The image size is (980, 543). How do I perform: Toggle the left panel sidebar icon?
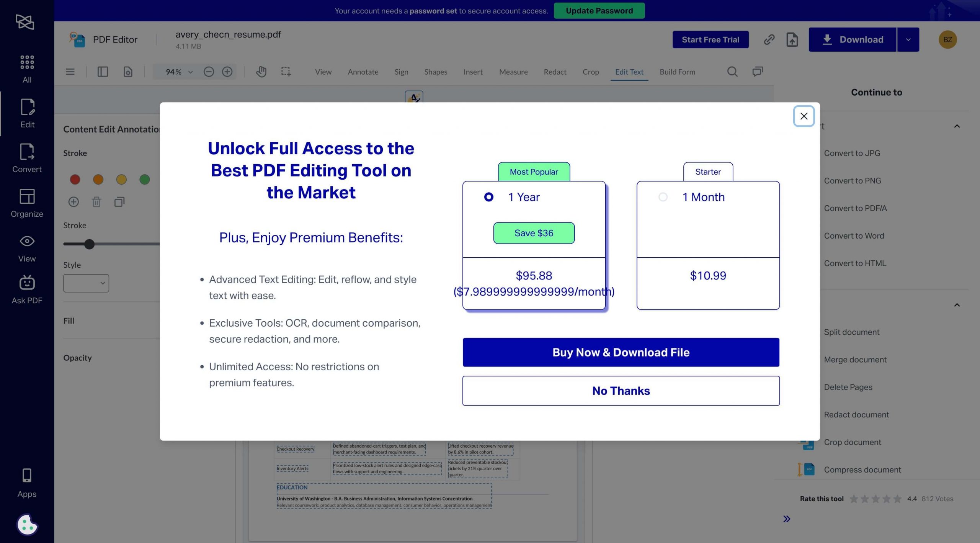coord(103,72)
